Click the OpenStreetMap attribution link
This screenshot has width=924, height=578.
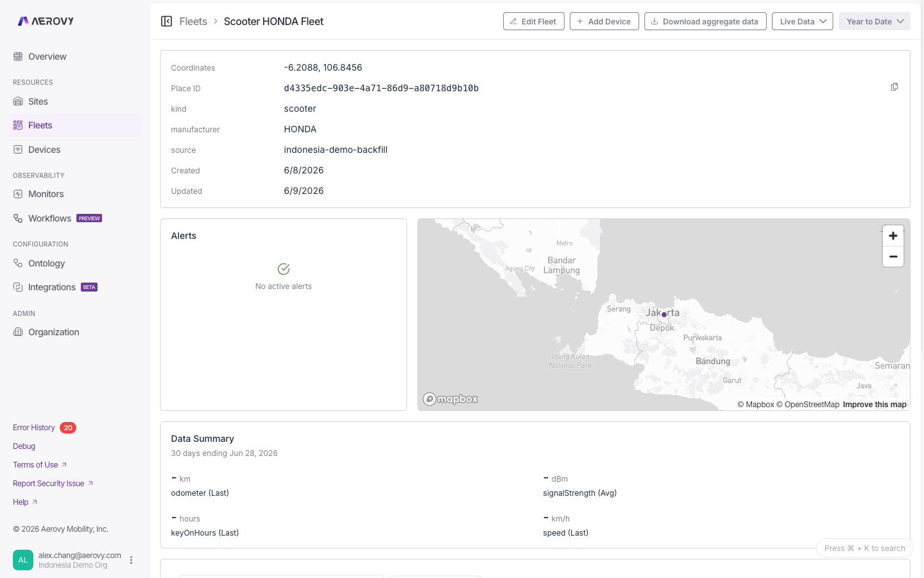coord(808,405)
